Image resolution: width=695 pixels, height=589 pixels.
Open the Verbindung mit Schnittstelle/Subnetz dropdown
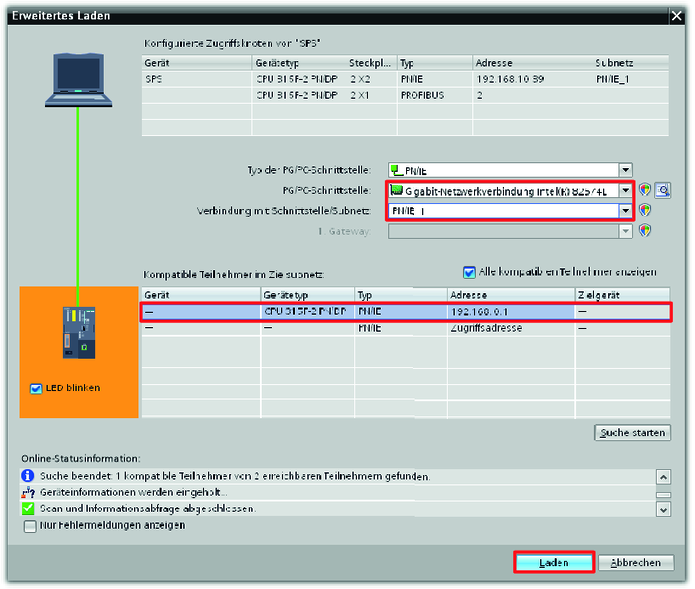(x=625, y=211)
